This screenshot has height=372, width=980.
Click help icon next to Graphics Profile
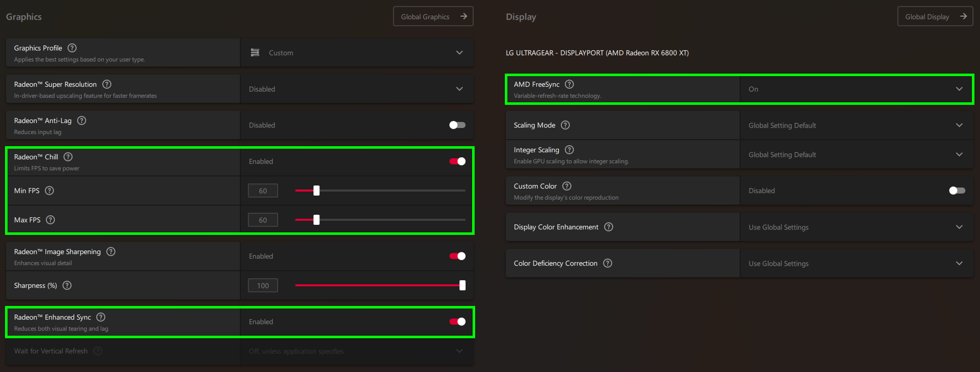(x=72, y=48)
